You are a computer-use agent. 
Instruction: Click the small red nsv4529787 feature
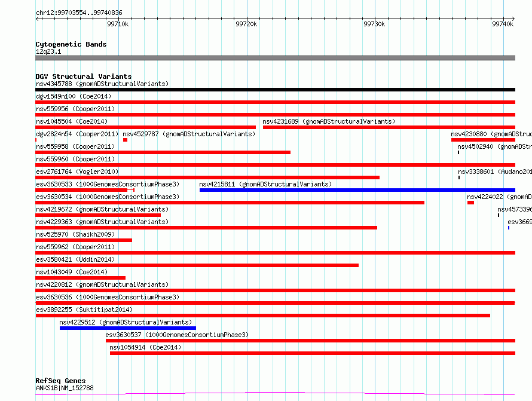tap(125, 140)
